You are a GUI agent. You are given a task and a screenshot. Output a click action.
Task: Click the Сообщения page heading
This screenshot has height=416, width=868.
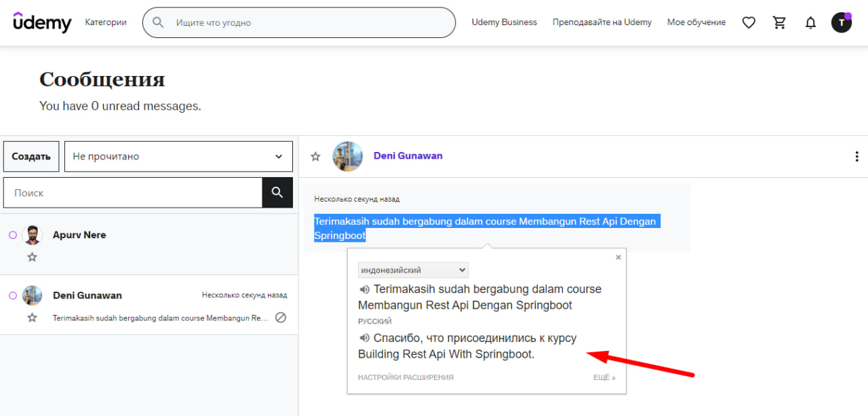[x=102, y=79]
